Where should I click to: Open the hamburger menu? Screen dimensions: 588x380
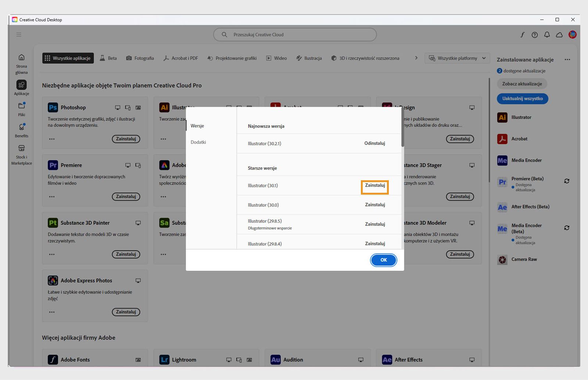click(19, 35)
